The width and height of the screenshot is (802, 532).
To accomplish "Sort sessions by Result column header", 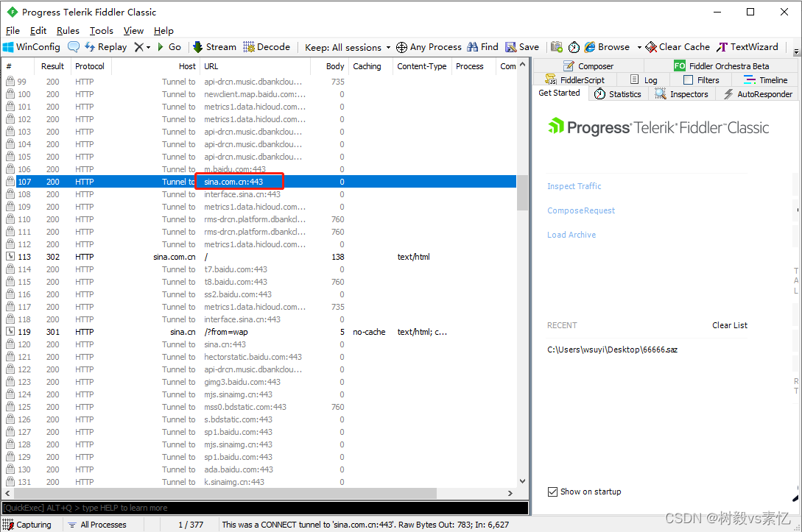I will pos(53,66).
